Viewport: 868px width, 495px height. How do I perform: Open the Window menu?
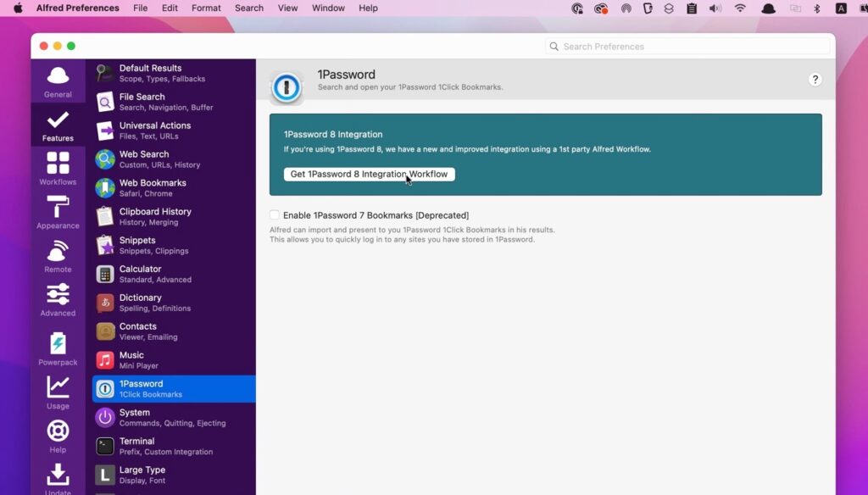pos(328,8)
